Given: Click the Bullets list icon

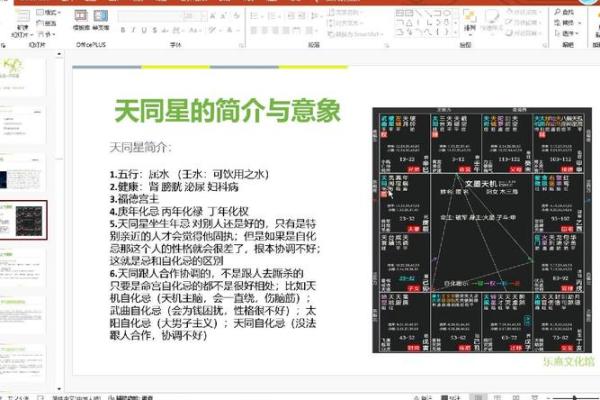Looking at the screenshot, I should (256, 16).
